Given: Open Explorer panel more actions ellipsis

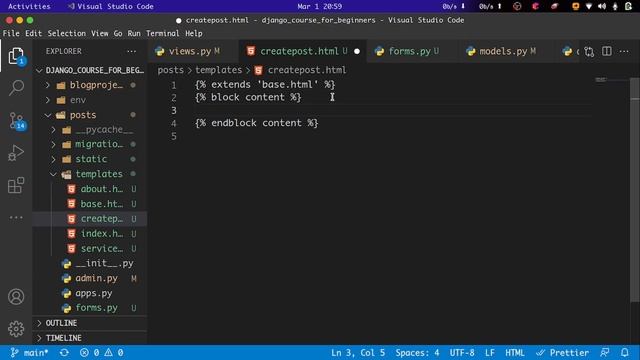Looking at the screenshot, I should pos(131,51).
